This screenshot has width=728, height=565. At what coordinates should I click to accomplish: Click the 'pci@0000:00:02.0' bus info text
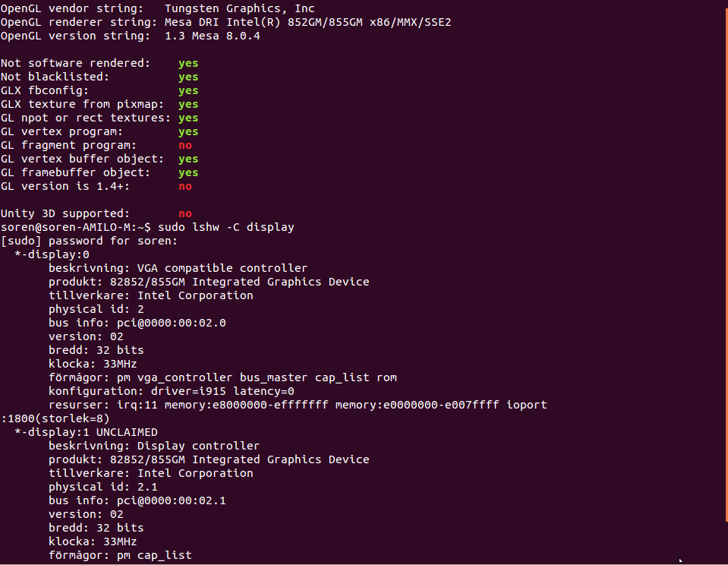coord(172,323)
